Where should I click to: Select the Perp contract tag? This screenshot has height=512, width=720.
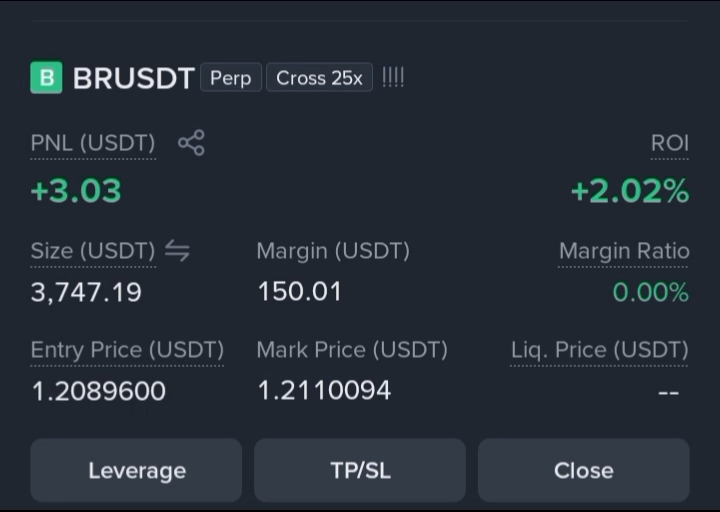tap(231, 78)
